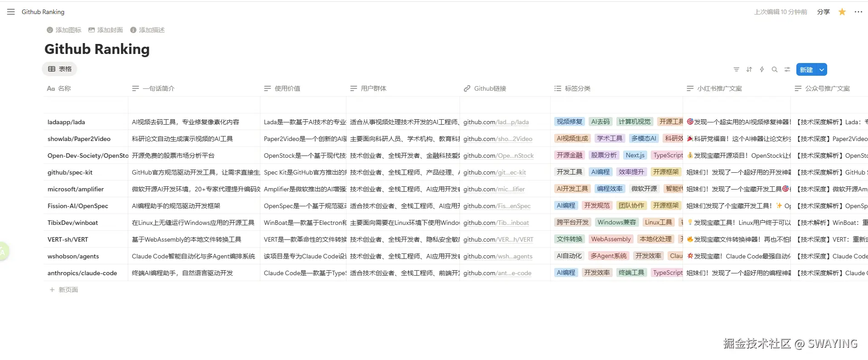
Task: Click the 多Agent系统 tag
Action: coord(609,256)
